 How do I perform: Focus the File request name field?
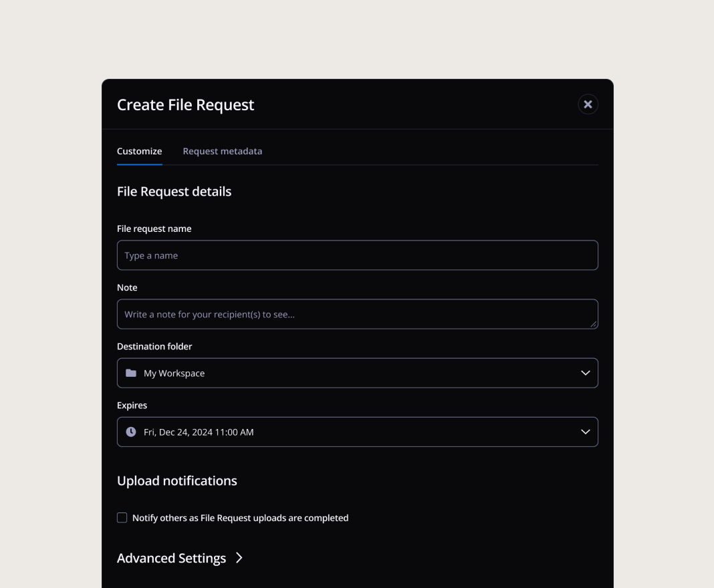click(x=358, y=255)
